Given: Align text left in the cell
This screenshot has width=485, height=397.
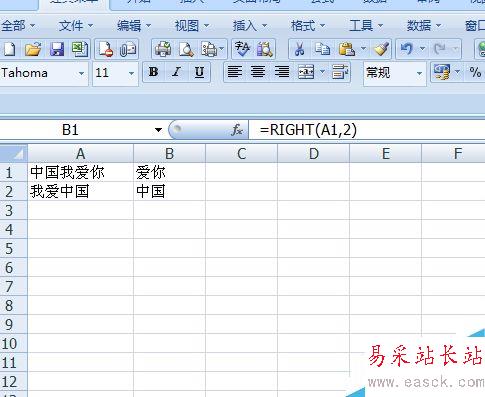Looking at the screenshot, I should 235,72.
